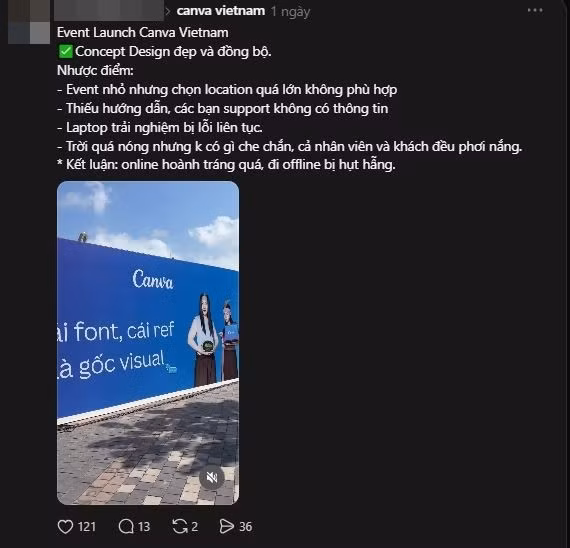Like the post with the heart icon

[65, 527]
